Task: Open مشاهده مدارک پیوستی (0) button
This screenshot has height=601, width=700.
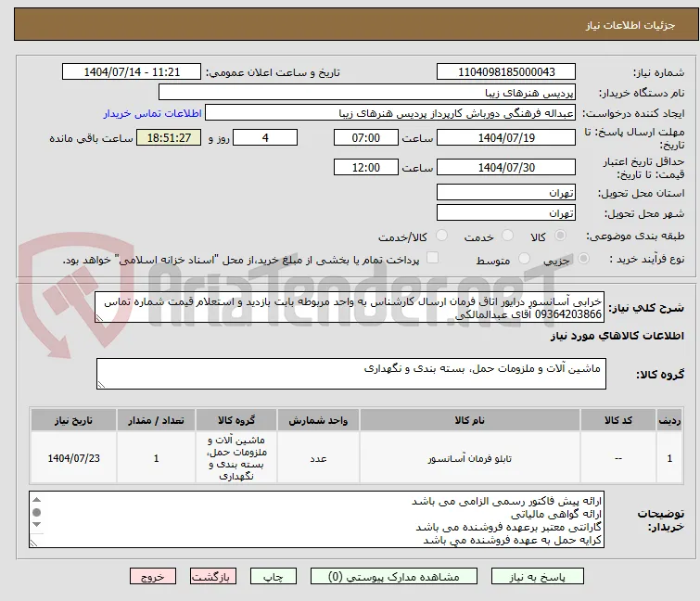Action: (x=394, y=577)
